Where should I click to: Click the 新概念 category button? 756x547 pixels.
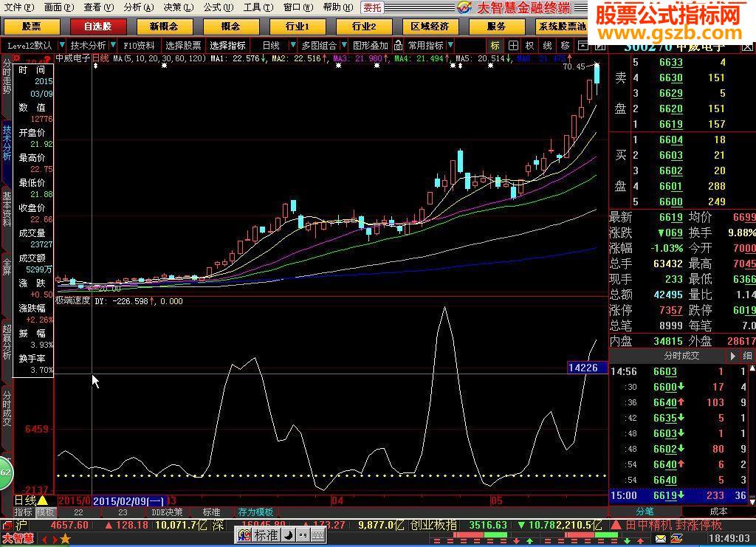pos(164,27)
